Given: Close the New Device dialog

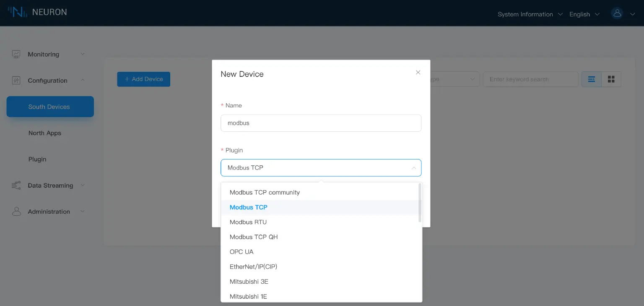Looking at the screenshot, I should 418,72.
